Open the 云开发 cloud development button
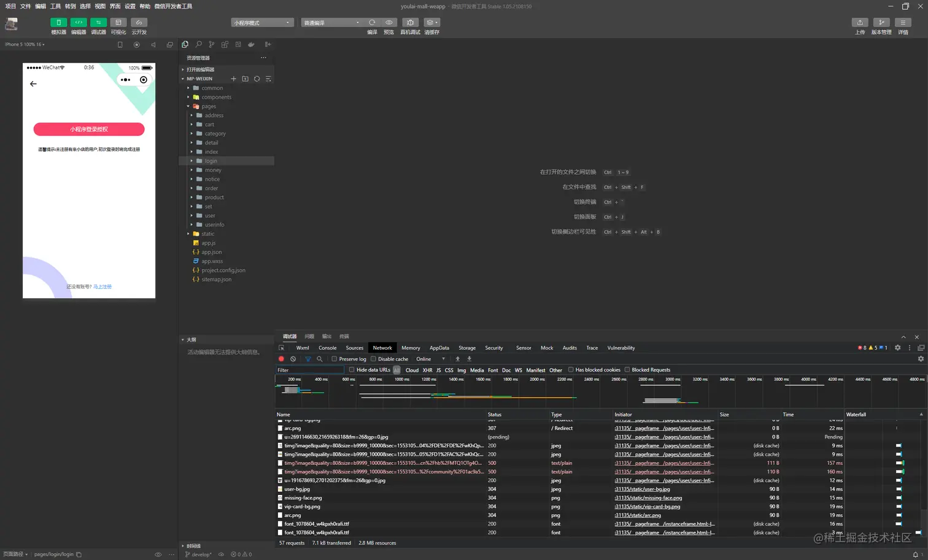This screenshot has height=560, width=928. [x=139, y=23]
